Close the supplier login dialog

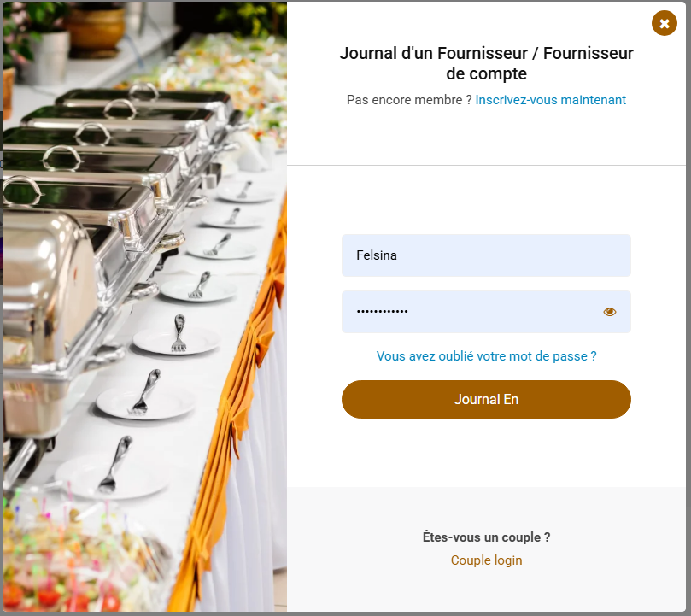tap(665, 23)
